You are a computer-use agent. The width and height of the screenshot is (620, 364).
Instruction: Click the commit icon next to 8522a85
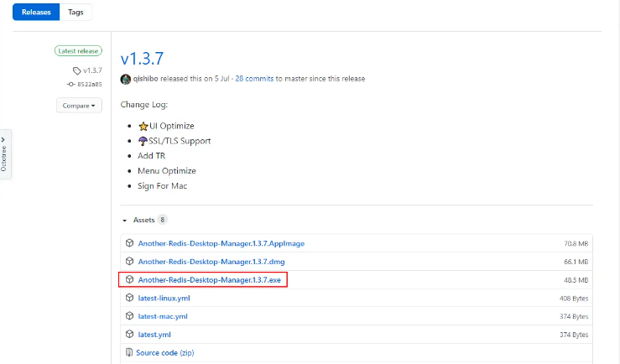(70, 84)
